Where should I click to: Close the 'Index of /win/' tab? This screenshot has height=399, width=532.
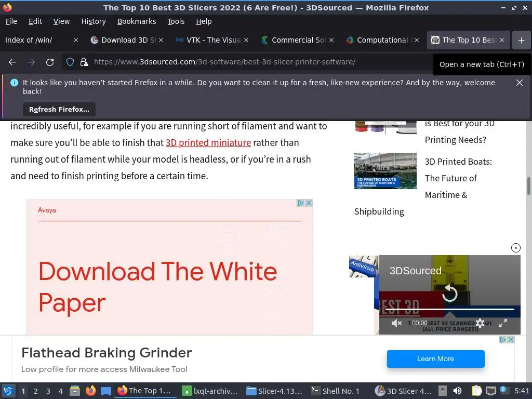click(x=76, y=40)
